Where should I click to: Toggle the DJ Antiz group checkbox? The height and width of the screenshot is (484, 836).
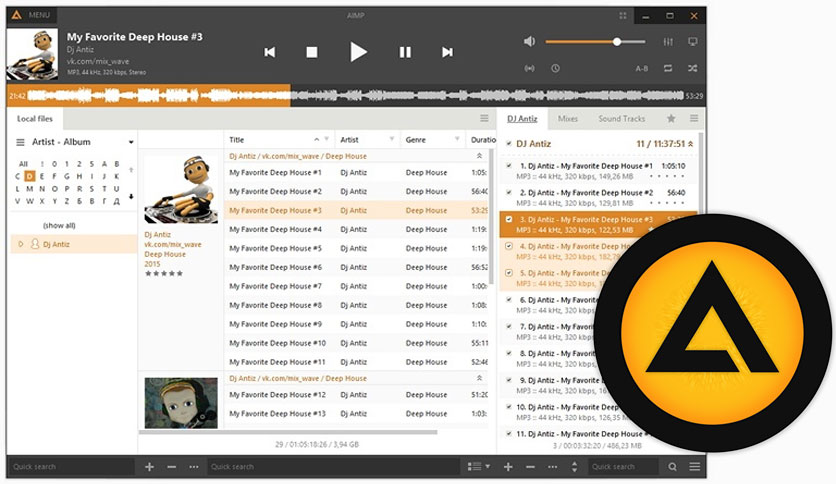[x=509, y=143]
